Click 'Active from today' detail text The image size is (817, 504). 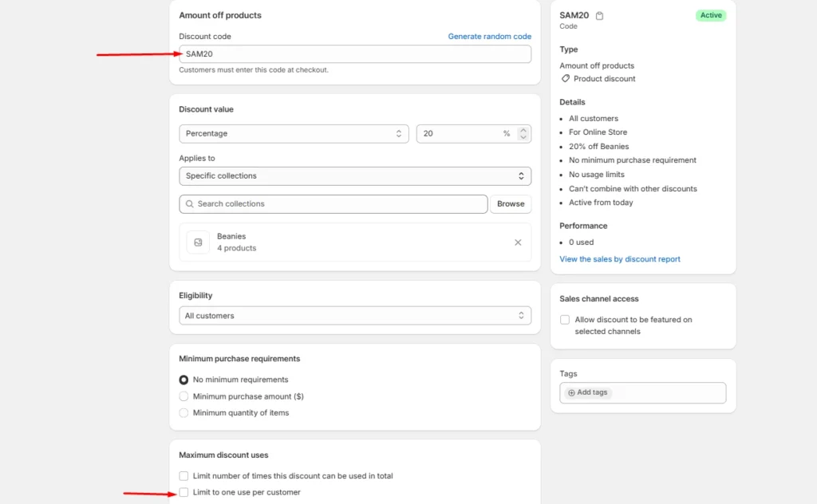[601, 203]
